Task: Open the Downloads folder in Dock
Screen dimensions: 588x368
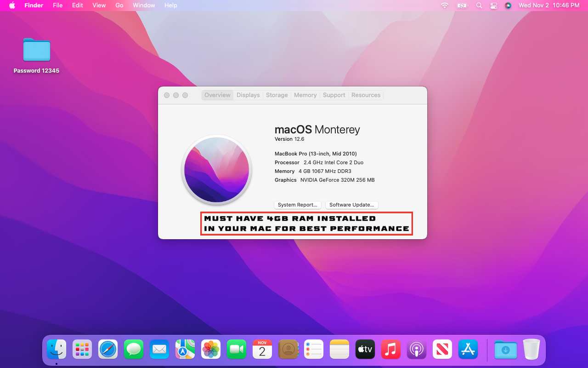Action: pos(506,350)
